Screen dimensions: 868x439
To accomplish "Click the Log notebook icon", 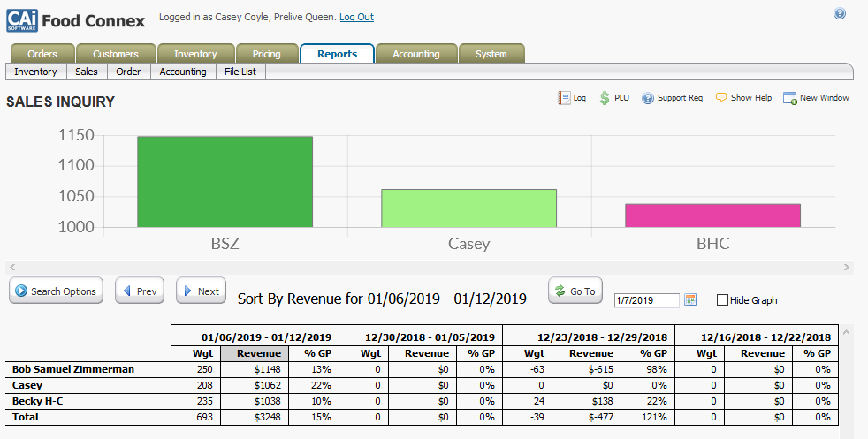I will pyautogui.click(x=564, y=98).
